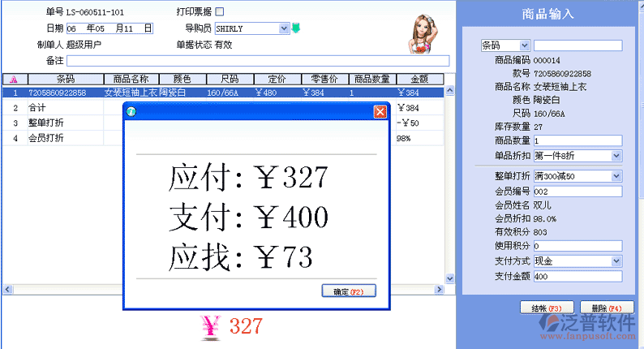Viewport: 644px width, 349px height.
Task: Click the 有效积分 803 value
Action: point(540,232)
